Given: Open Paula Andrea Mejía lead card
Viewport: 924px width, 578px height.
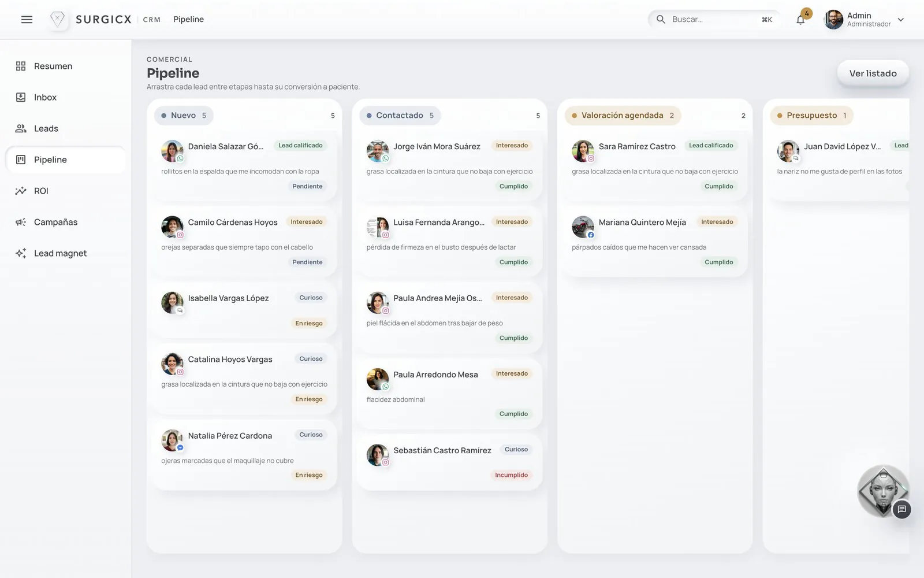Looking at the screenshot, I should click(450, 317).
